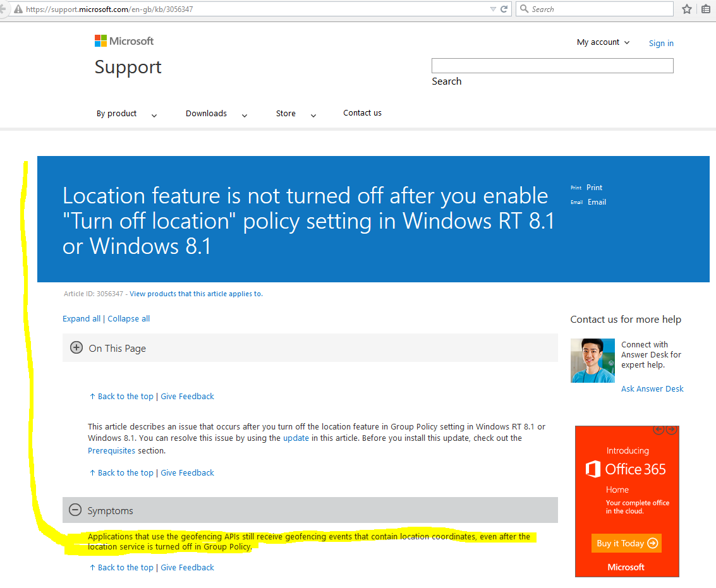This screenshot has width=716, height=588.
Task: Click the Support heading
Action: click(x=128, y=68)
